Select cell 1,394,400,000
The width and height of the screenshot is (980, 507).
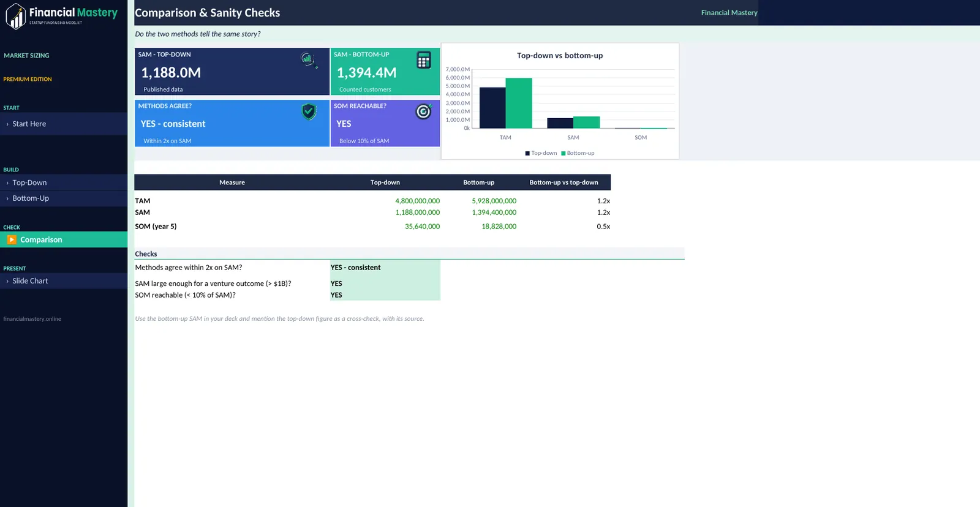coord(494,212)
